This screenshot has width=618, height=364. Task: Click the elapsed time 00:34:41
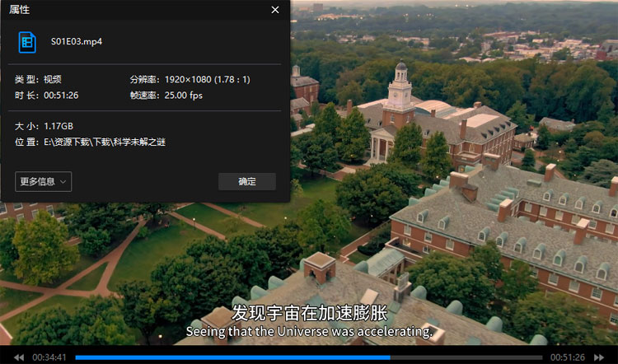49,357
